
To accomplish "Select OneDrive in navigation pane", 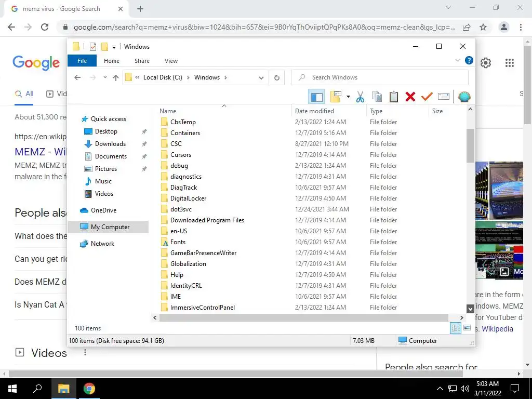I will [103, 210].
